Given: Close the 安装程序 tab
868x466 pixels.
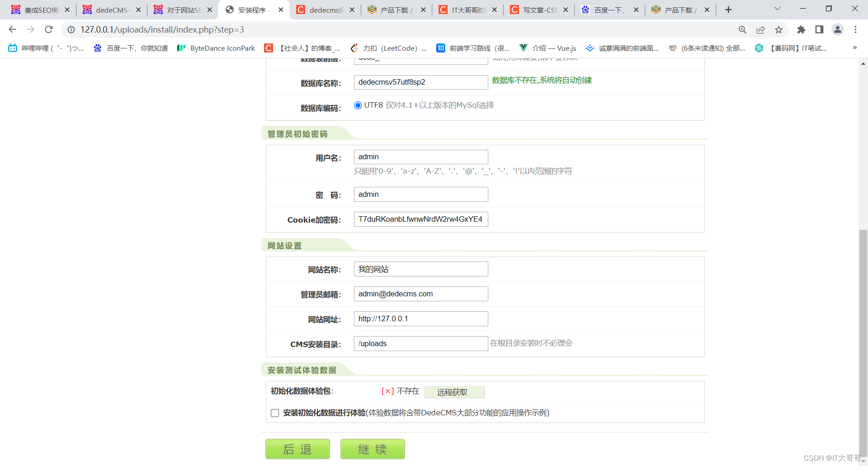Looking at the screenshot, I should coord(281,10).
